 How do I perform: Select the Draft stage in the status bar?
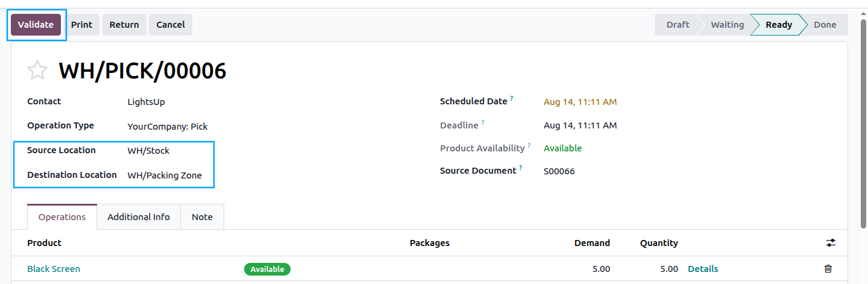[678, 25]
